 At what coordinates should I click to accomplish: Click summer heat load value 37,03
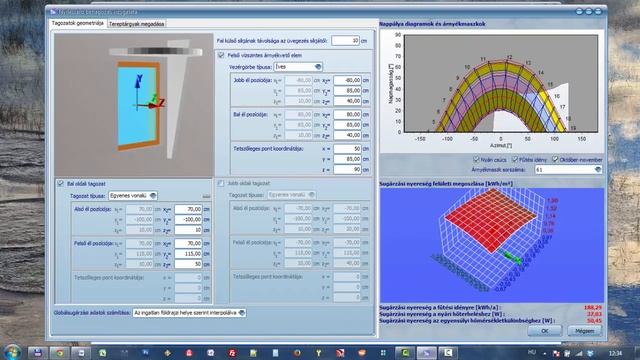(595, 314)
